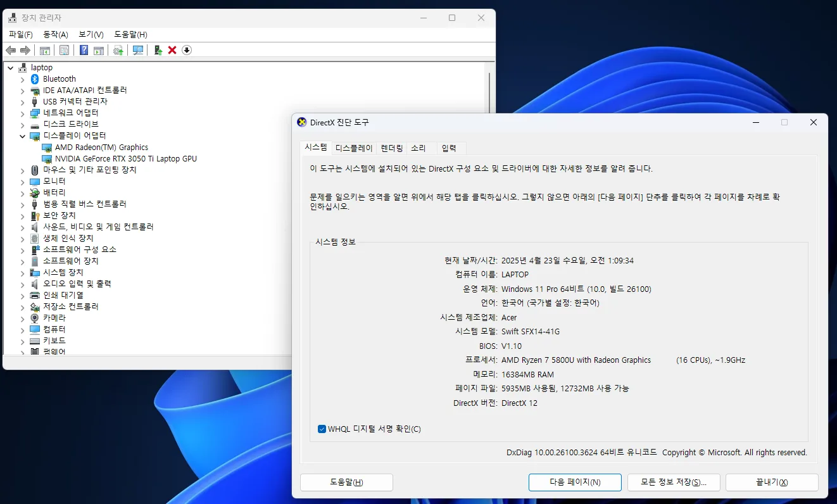Click the 키보드 keyboard icon
The image size is (837, 504).
(35, 341)
